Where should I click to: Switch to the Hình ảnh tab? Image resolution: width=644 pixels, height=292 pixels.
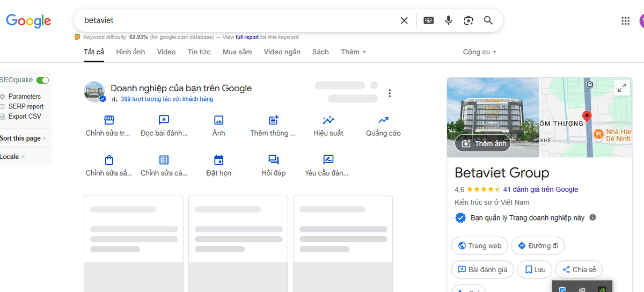(130, 52)
